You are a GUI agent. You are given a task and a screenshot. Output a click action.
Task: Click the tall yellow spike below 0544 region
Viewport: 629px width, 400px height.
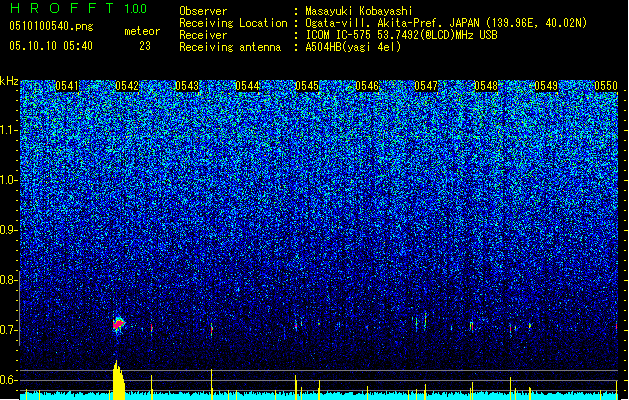click(x=211, y=384)
